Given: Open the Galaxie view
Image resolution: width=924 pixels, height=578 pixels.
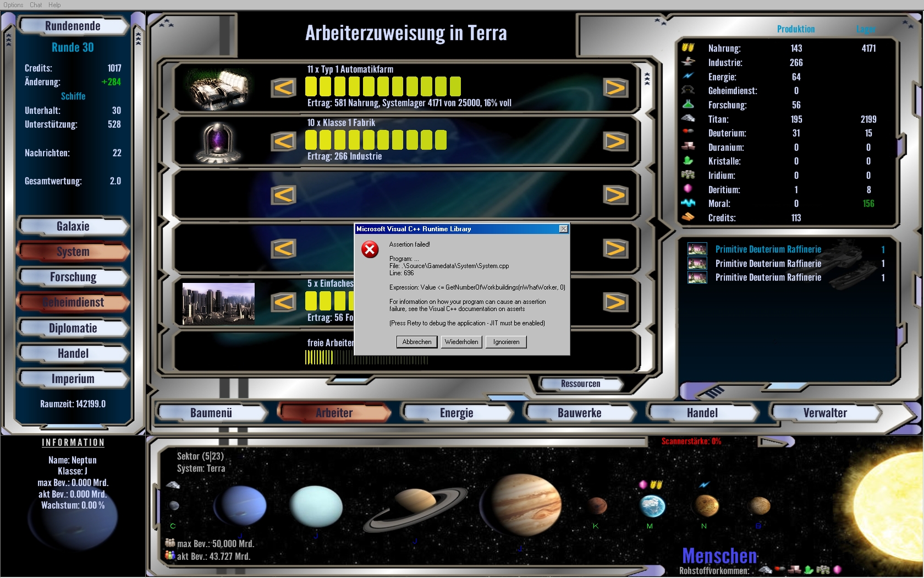Looking at the screenshot, I should [x=73, y=226].
